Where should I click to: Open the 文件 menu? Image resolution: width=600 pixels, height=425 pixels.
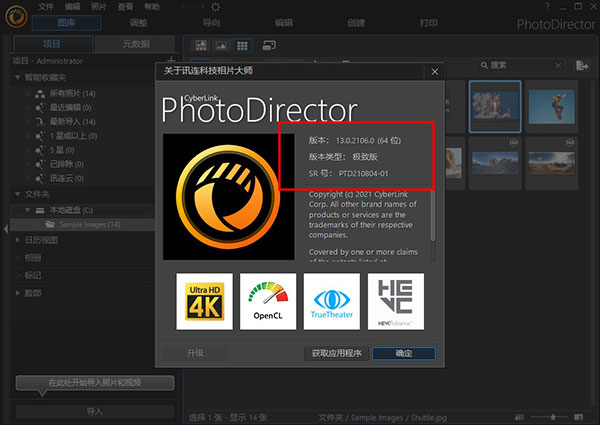(x=46, y=7)
